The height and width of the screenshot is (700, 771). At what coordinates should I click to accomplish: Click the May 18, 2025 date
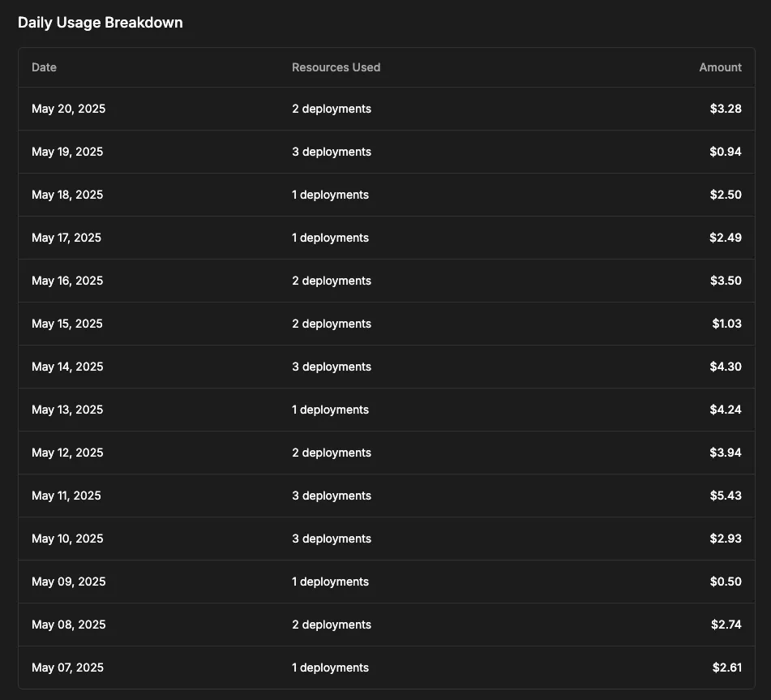[x=67, y=195]
